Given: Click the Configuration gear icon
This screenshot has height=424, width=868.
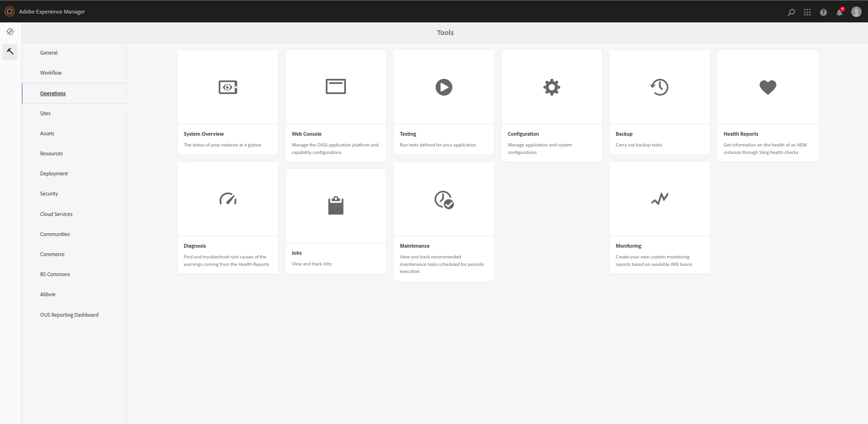Looking at the screenshot, I should [x=552, y=87].
